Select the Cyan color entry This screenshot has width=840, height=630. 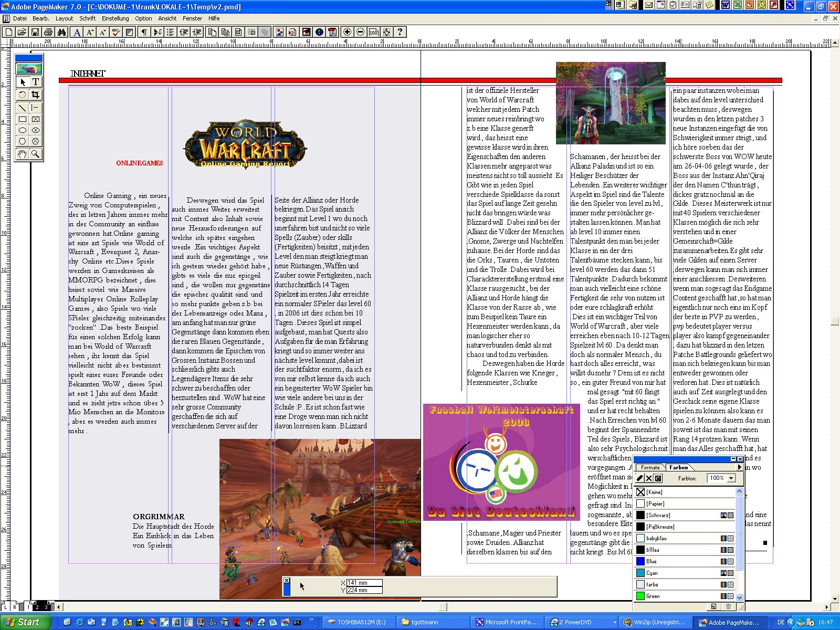tap(685, 573)
